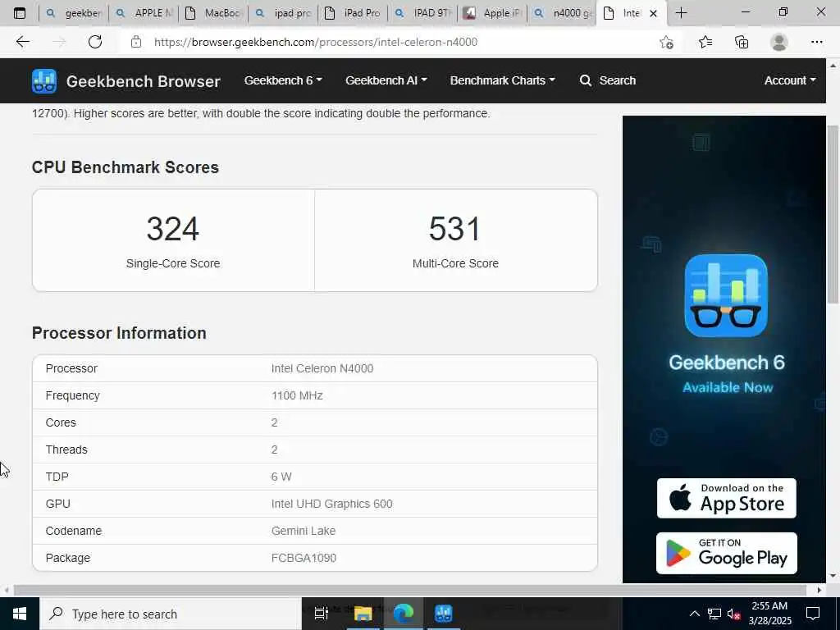The width and height of the screenshot is (840, 630).
Task: Switch to the Apple iPad tab
Action: (491, 13)
